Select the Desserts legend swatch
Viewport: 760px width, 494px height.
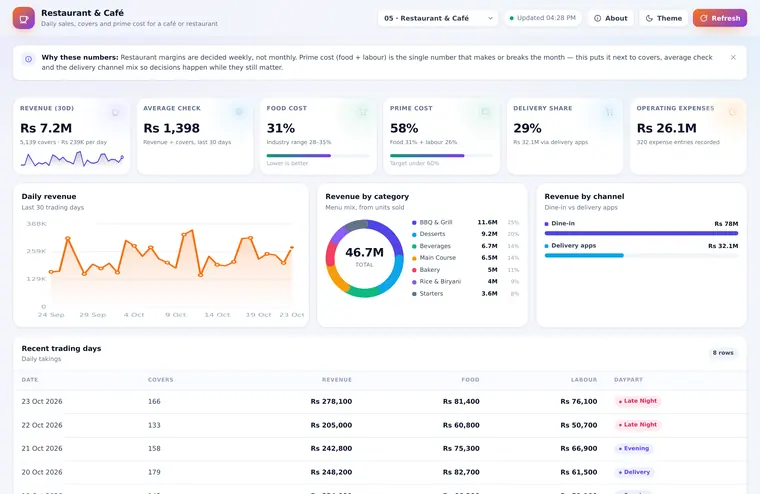point(414,234)
